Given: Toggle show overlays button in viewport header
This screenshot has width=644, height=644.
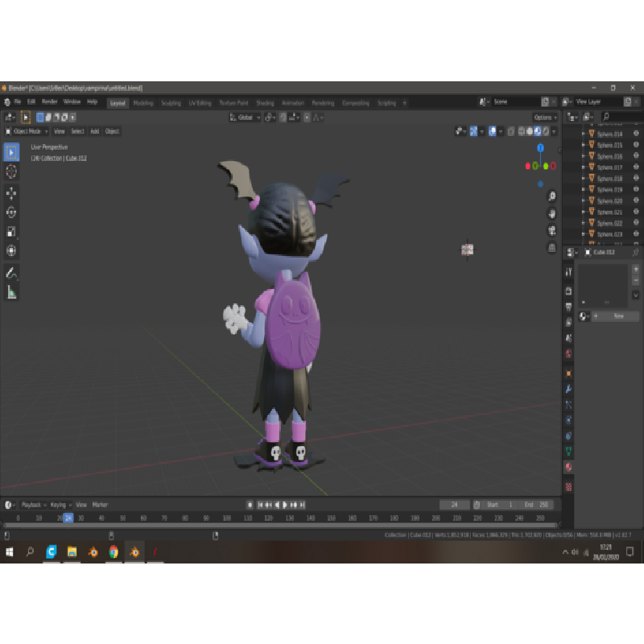Looking at the screenshot, I should pyautogui.click(x=492, y=131).
